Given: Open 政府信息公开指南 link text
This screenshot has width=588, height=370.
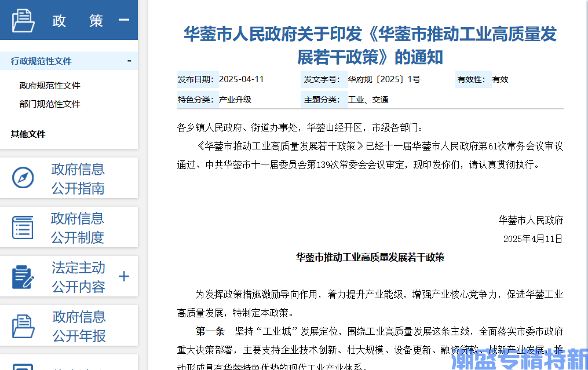Looking at the screenshot, I should tap(78, 179).
